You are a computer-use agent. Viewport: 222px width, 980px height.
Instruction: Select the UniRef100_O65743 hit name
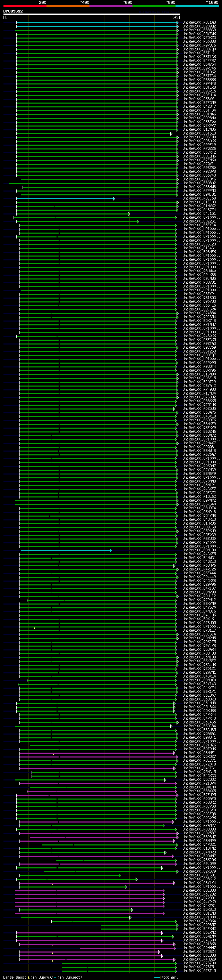[x=199, y=175]
